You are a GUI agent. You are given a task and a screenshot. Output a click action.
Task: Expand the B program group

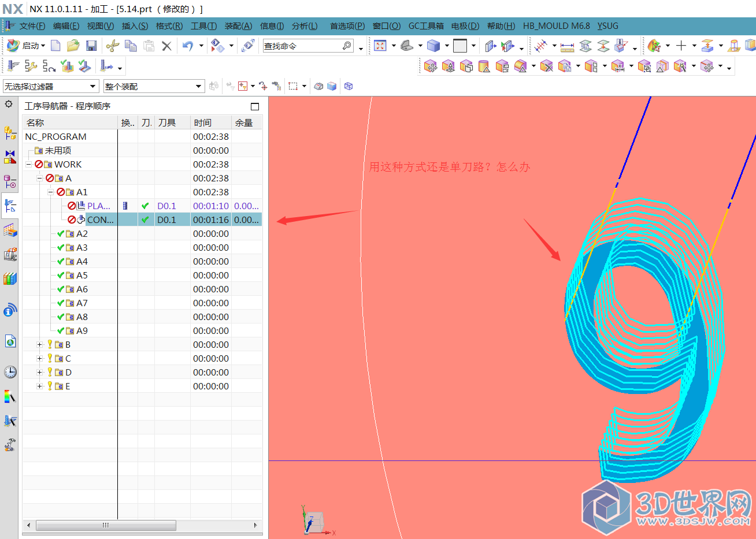[40, 345]
